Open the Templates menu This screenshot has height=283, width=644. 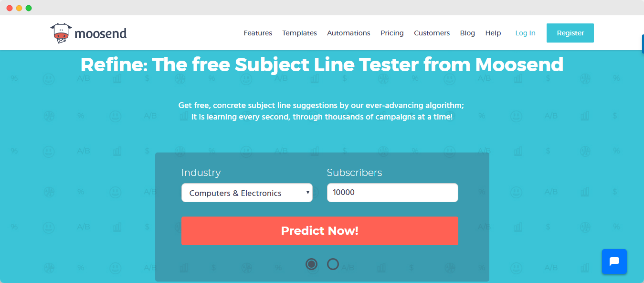click(299, 33)
